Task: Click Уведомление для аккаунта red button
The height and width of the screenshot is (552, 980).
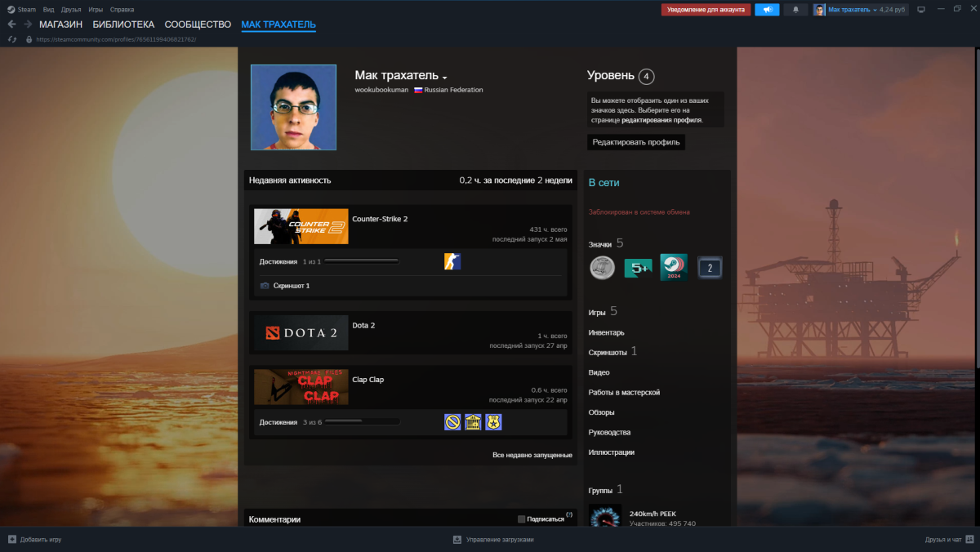Action: click(705, 10)
